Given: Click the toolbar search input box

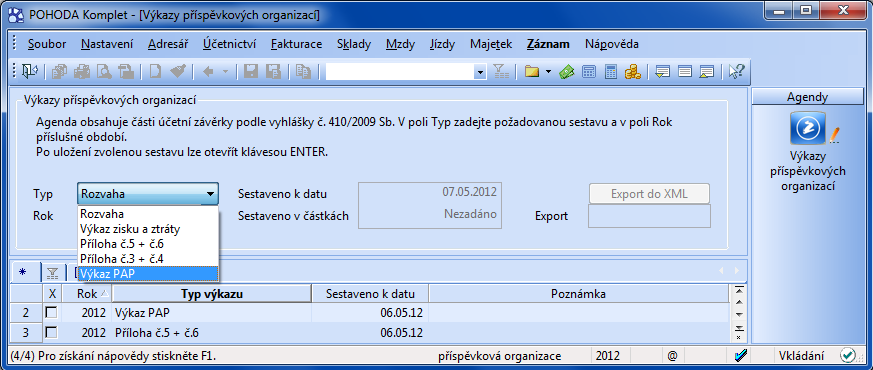Looking at the screenshot, I should 400,72.
